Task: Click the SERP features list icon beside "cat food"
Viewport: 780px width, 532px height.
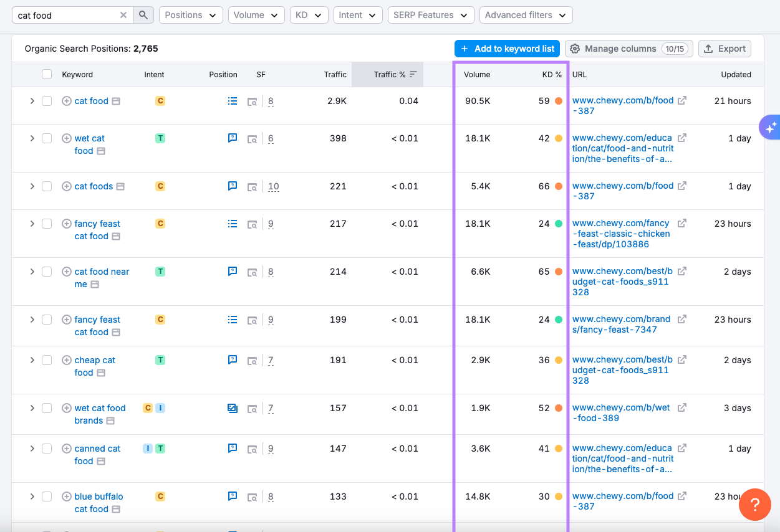Action: 232,100
